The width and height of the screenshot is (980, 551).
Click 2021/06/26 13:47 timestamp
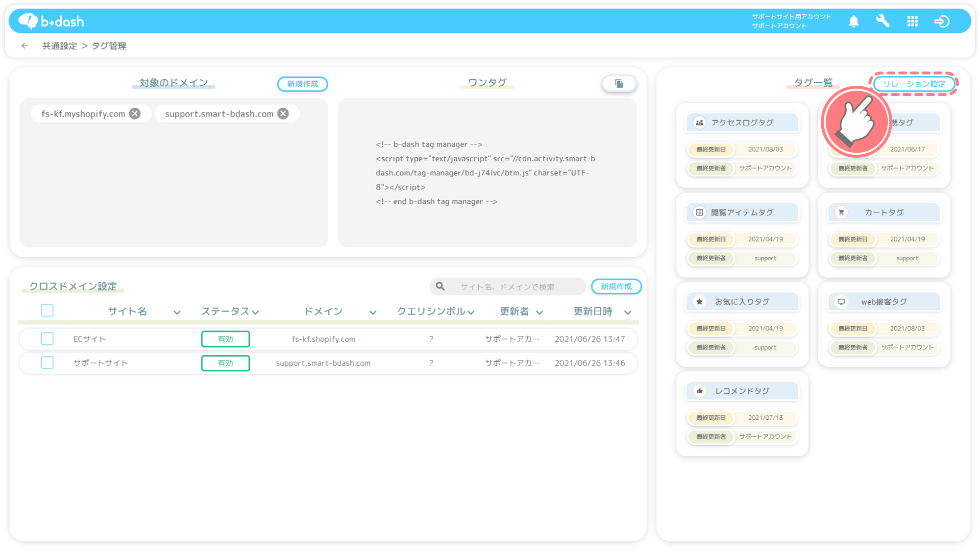click(x=589, y=339)
